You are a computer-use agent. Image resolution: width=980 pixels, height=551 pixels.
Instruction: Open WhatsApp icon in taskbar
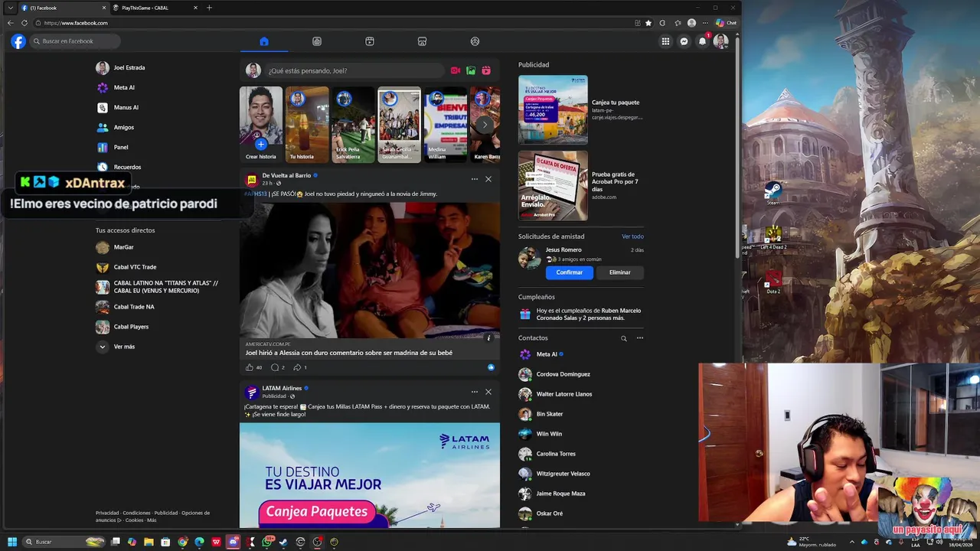(x=266, y=542)
